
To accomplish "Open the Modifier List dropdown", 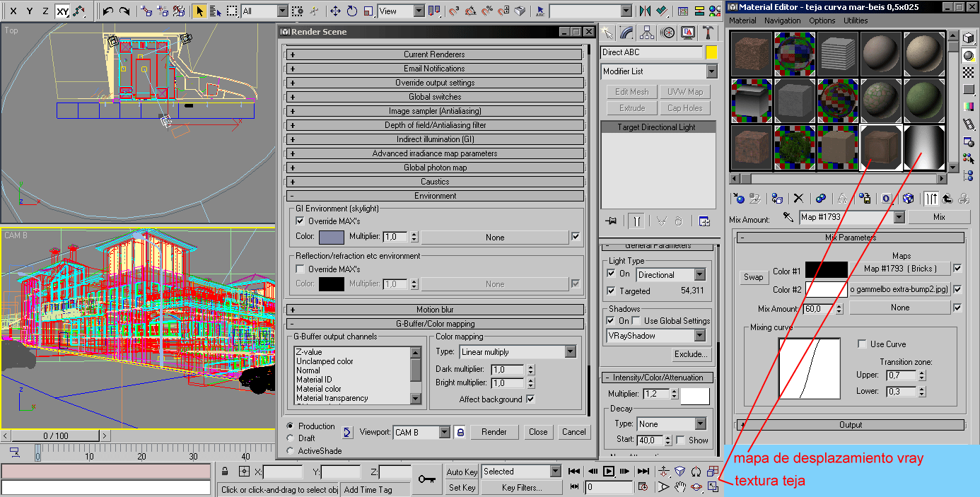I will pos(658,71).
